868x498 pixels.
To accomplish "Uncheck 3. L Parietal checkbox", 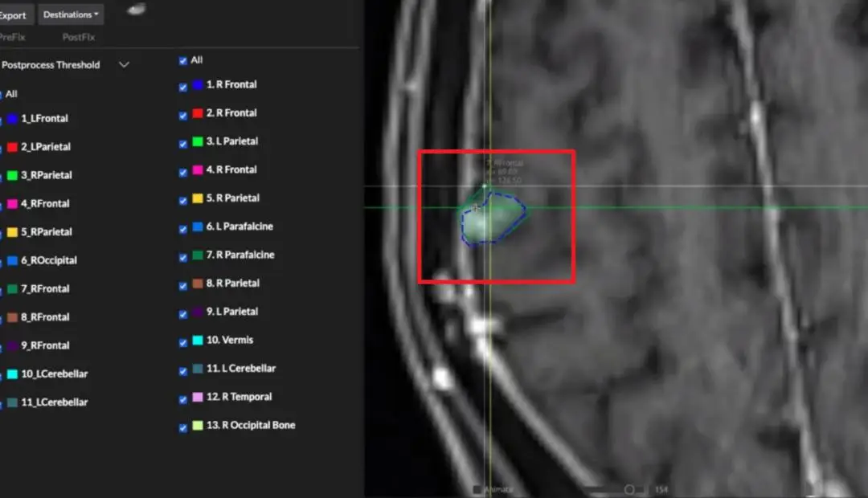I will 183,144.
